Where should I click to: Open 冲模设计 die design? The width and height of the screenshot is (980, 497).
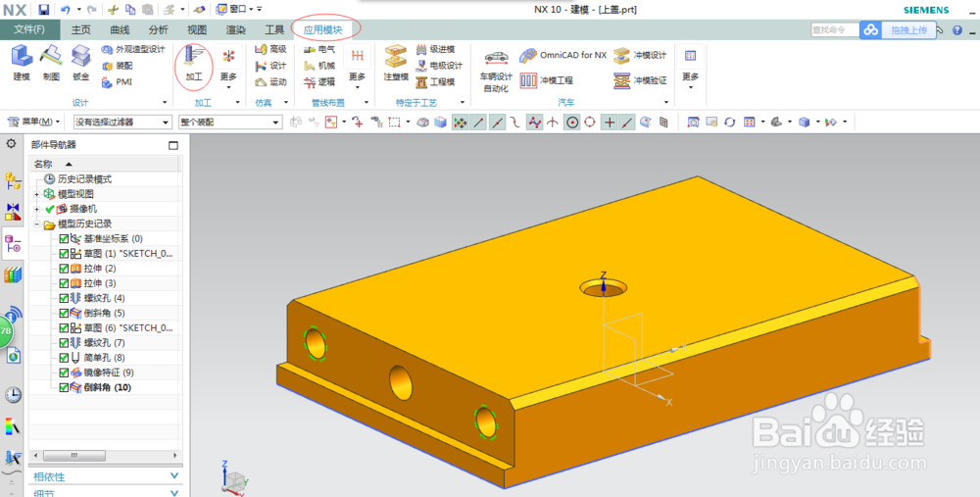[x=640, y=55]
